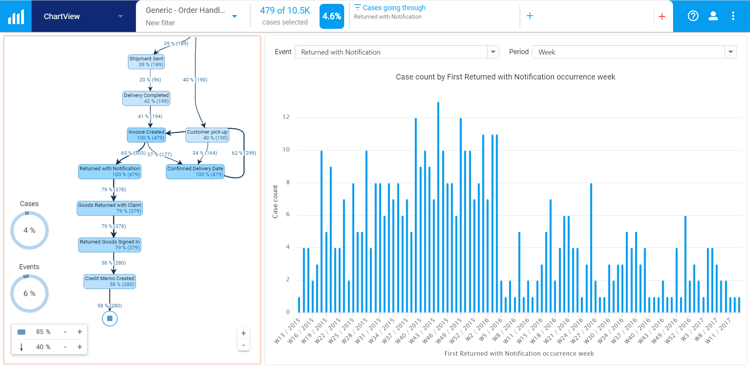Image resolution: width=750 pixels, height=367 pixels.
Task: Increase the 40% flows percentage
Action: [79, 347]
